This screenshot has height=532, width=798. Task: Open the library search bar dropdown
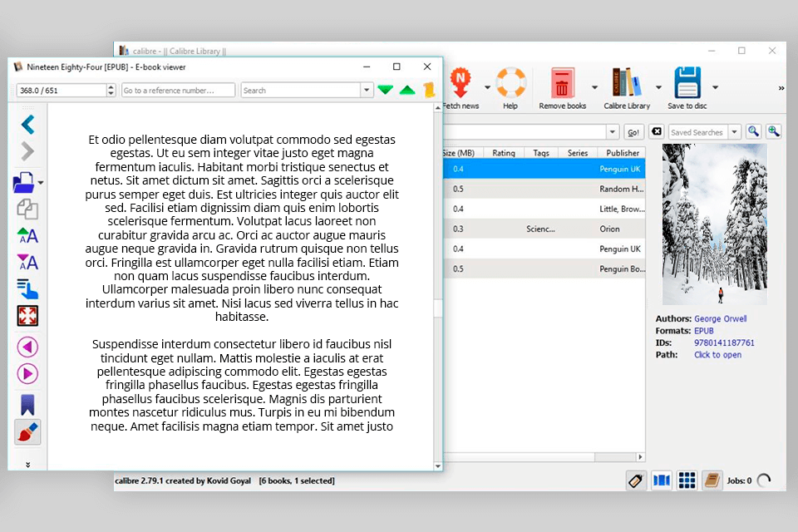click(613, 132)
